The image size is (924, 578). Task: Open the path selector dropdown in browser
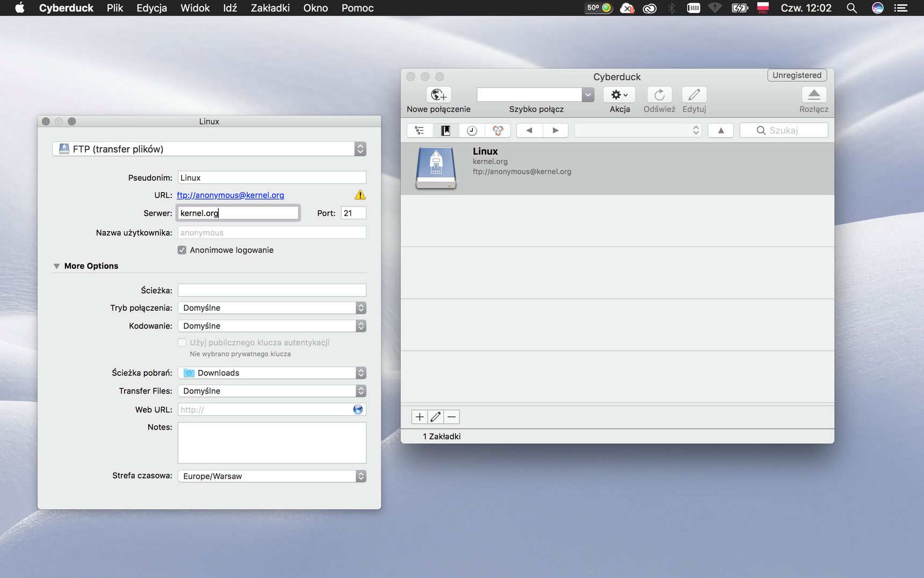point(638,130)
